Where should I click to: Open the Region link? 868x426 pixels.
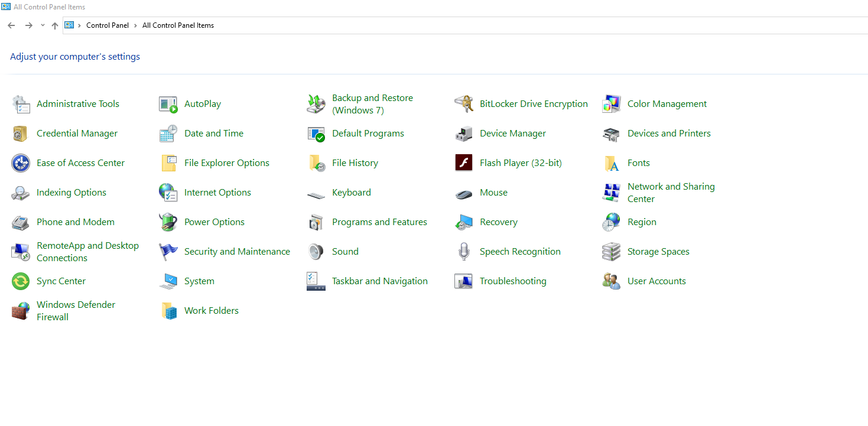[642, 222]
